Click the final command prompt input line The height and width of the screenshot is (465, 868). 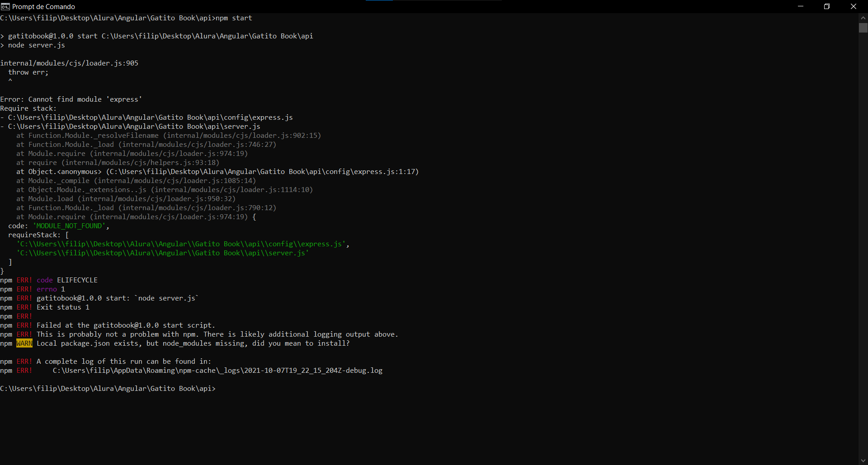point(108,389)
